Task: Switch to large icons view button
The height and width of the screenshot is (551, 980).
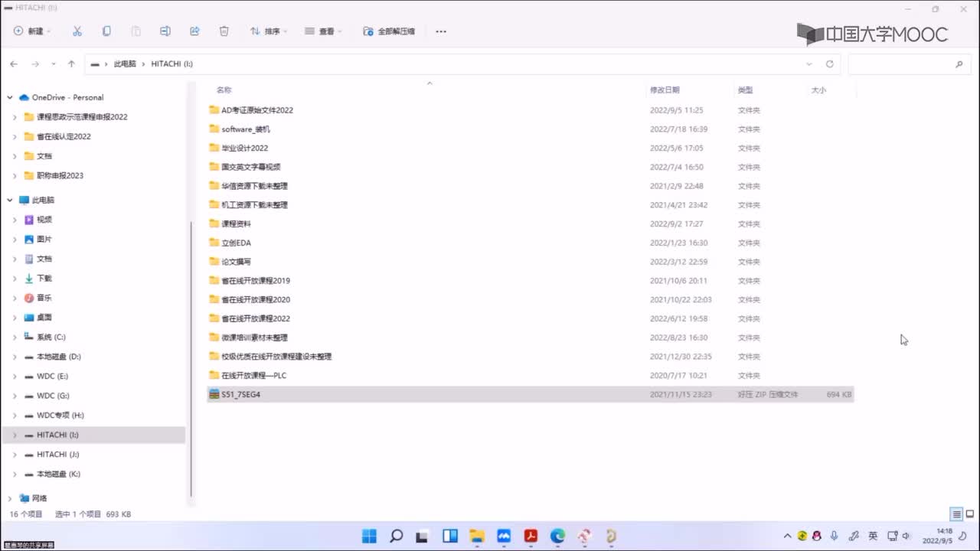Action: coord(970,514)
